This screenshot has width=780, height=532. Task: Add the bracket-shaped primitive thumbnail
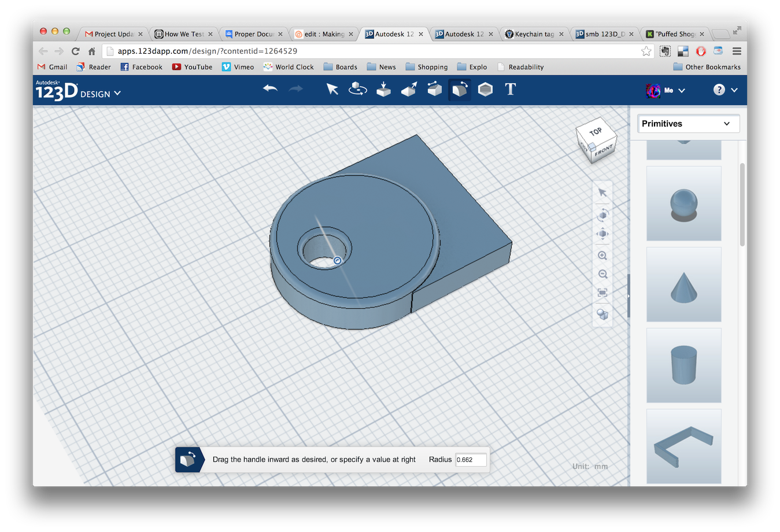click(684, 446)
